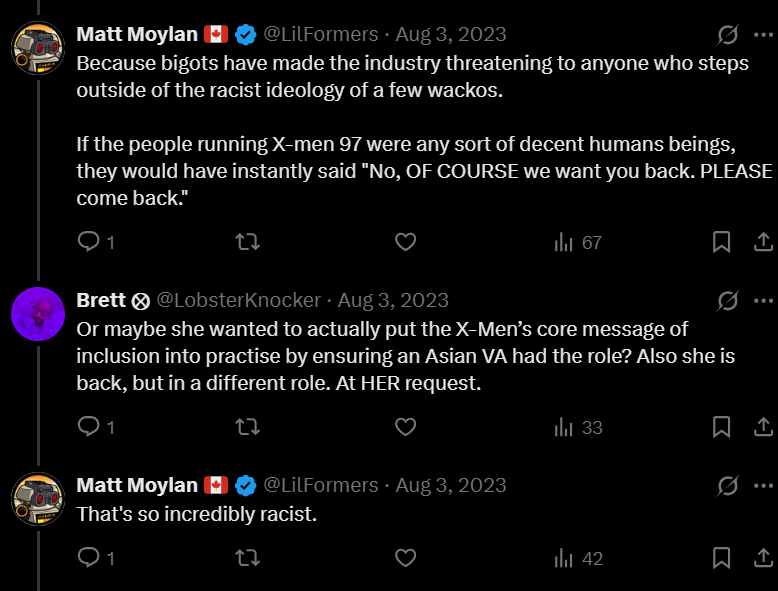Bookmark the first tweet

(x=721, y=241)
